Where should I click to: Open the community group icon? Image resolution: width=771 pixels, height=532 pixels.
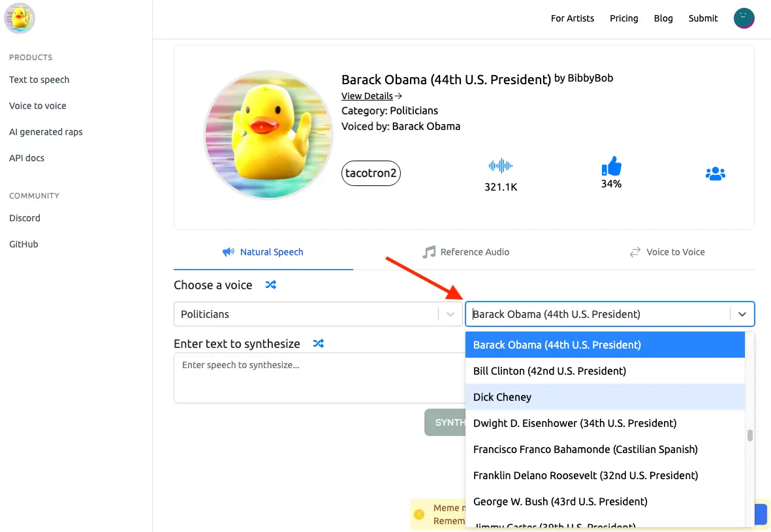click(716, 174)
